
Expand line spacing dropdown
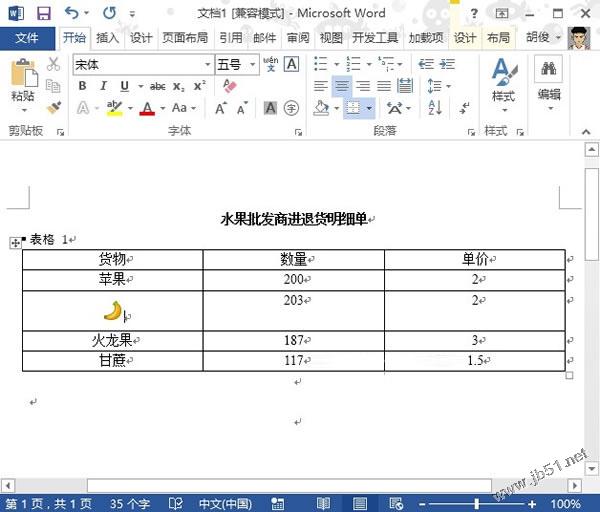[448, 86]
